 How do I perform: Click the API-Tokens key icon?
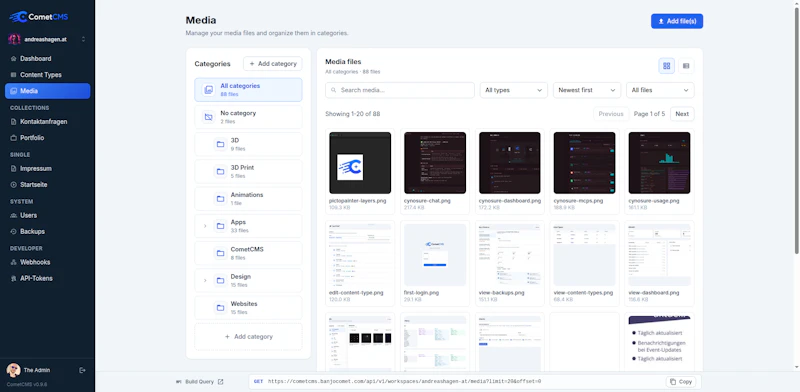point(13,279)
